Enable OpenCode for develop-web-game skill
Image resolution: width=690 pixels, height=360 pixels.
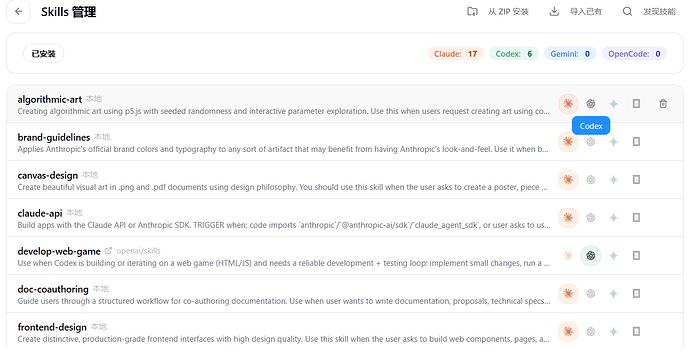[x=636, y=256]
